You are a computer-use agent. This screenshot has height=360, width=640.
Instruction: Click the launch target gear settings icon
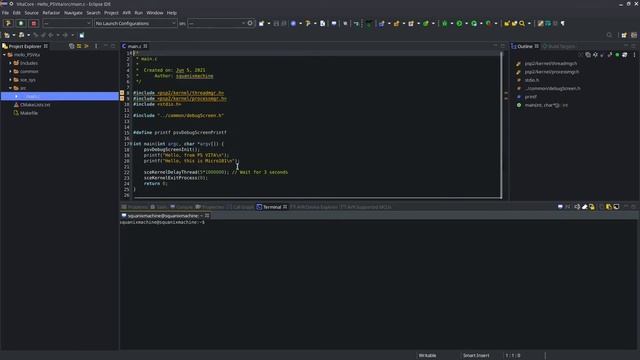(x=250, y=23)
